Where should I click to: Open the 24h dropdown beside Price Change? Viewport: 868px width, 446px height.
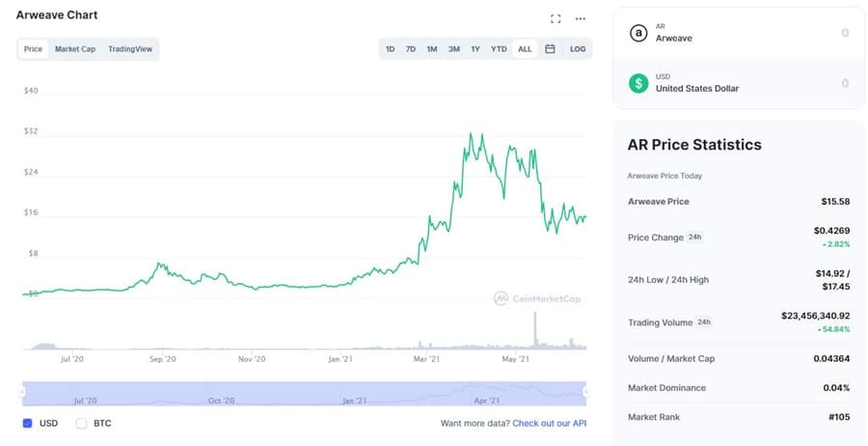pyautogui.click(x=694, y=237)
